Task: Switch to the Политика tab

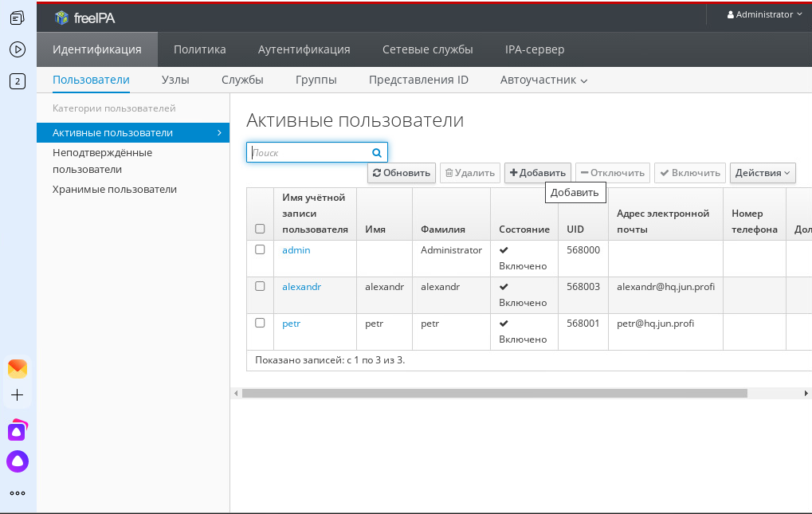Action: click(199, 49)
